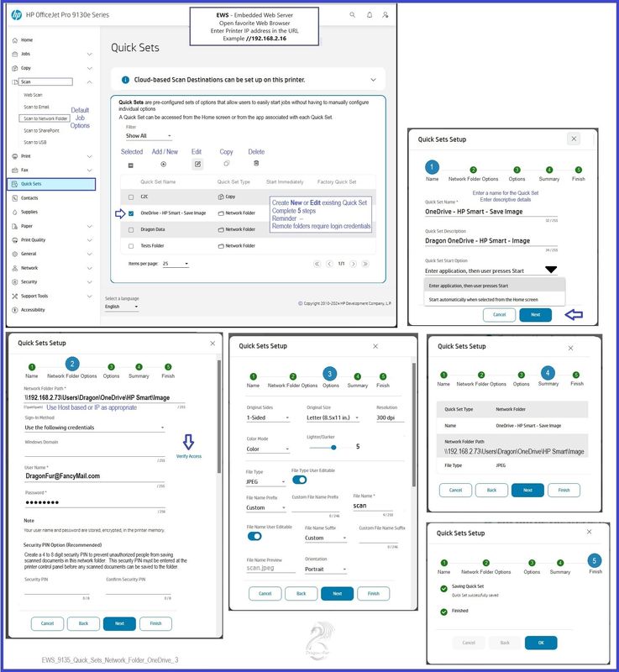Click the Supplies icon in sidebar
Screen dimensions: 619x672
[x=15, y=213]
